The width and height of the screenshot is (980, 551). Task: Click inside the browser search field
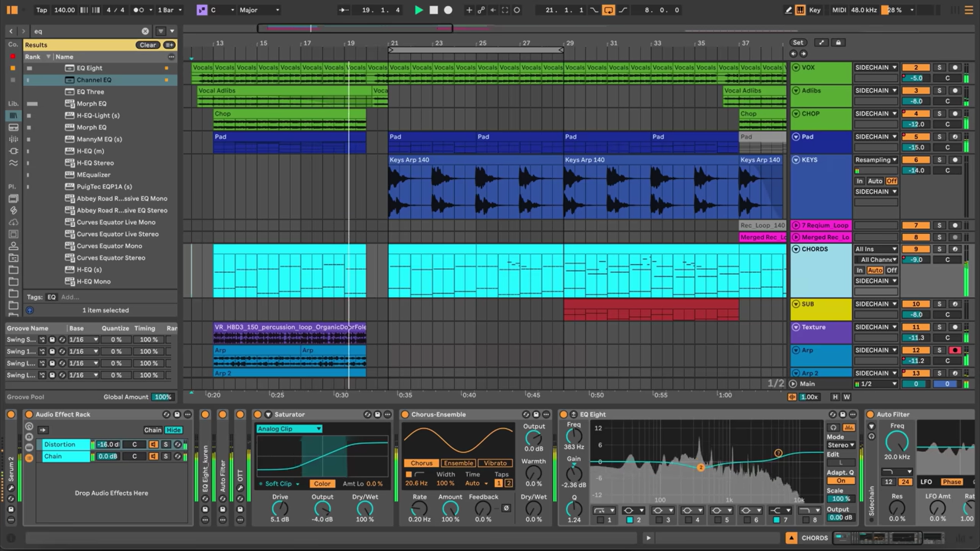pyautogui.click(x=86, y=31)
